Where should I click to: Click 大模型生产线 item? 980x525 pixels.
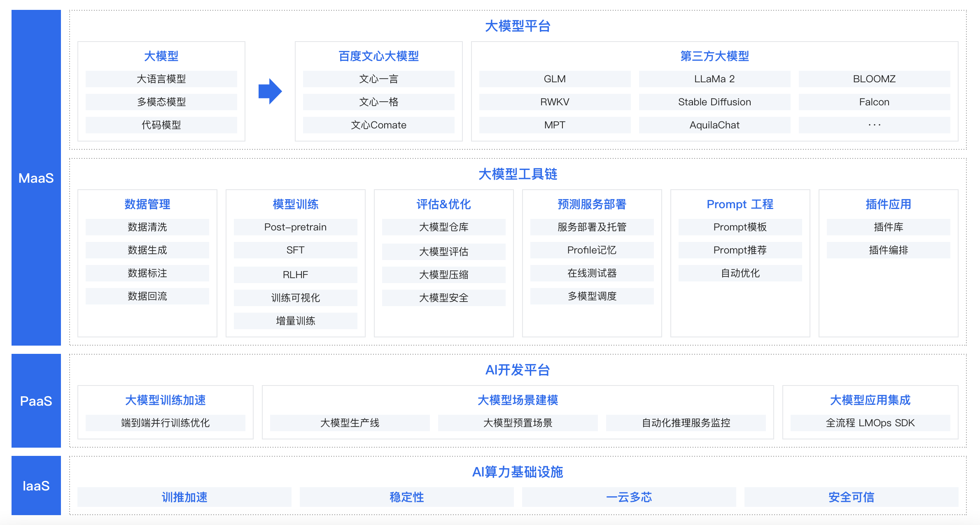click(350, 423)
